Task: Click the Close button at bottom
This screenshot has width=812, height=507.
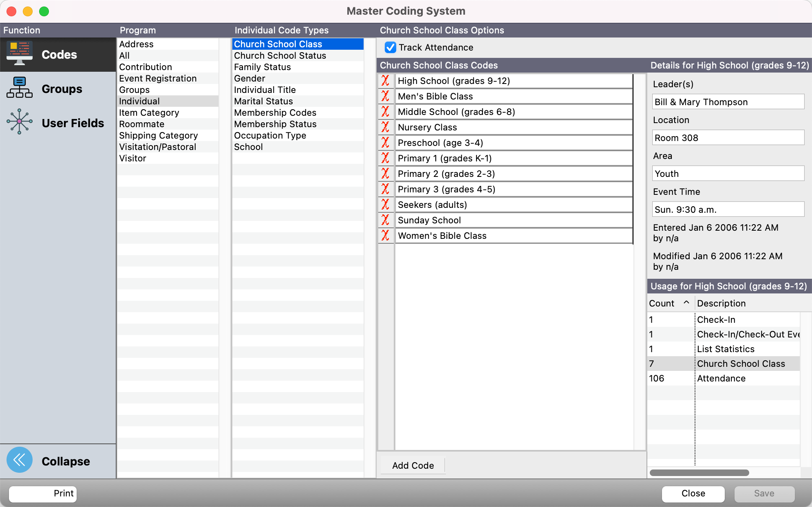Action: [x=693, y=494]
